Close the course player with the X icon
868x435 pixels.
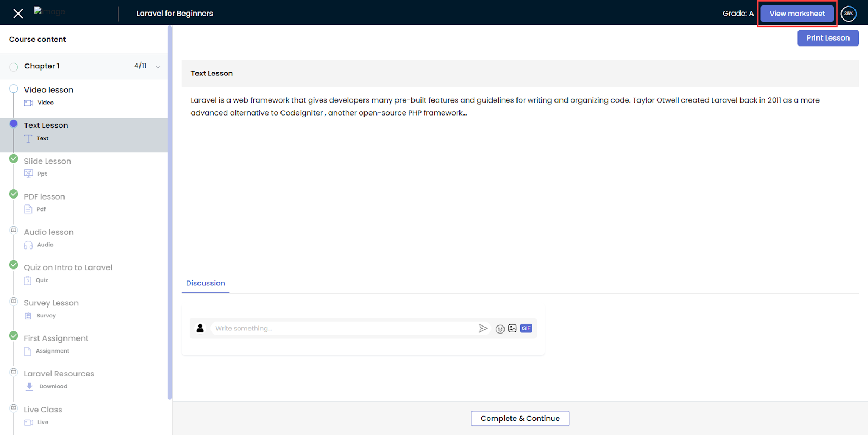tap(18, 14)
